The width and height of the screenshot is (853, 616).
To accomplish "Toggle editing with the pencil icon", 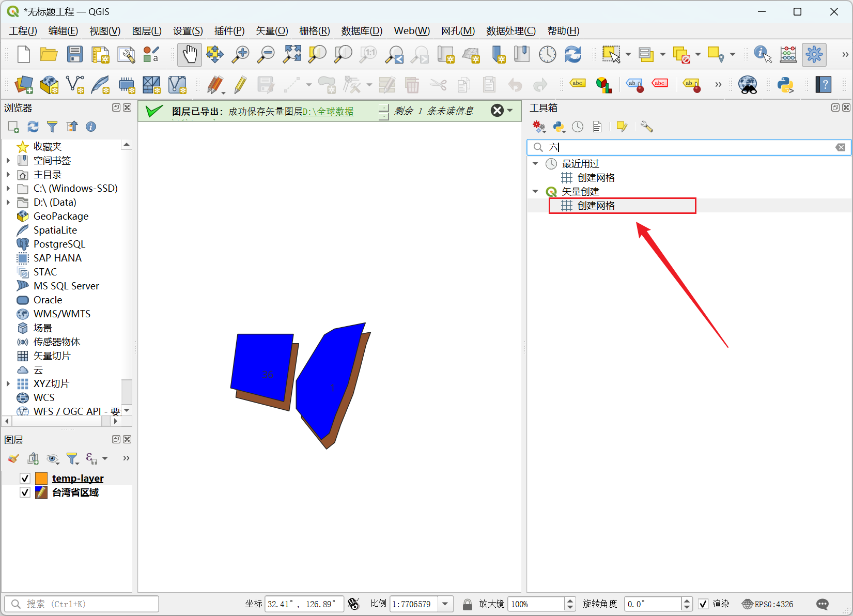I will pyautogui.click(x=240, y=84).
